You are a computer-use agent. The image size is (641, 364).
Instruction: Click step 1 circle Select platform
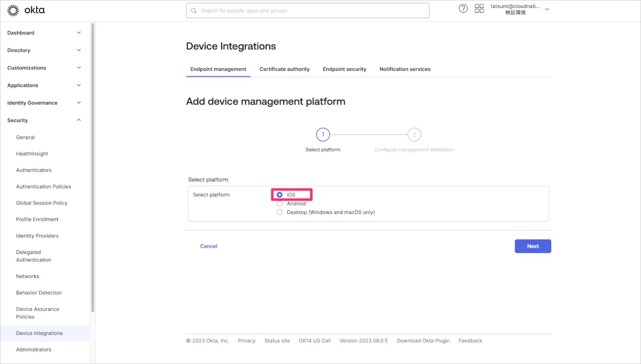(x=323, y=134)
